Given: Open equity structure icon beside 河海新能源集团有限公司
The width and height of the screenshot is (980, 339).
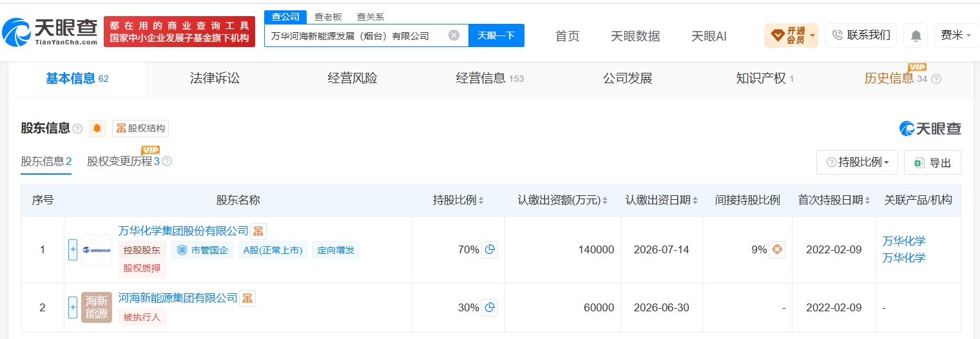Looking at the screenshot, I should click(x=247, y=298).
